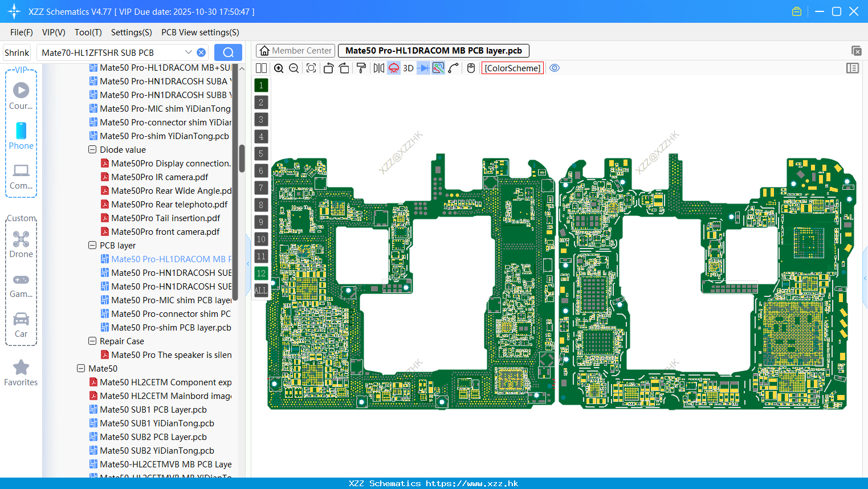Rotate board counter-clockwise

click(328, 68)
